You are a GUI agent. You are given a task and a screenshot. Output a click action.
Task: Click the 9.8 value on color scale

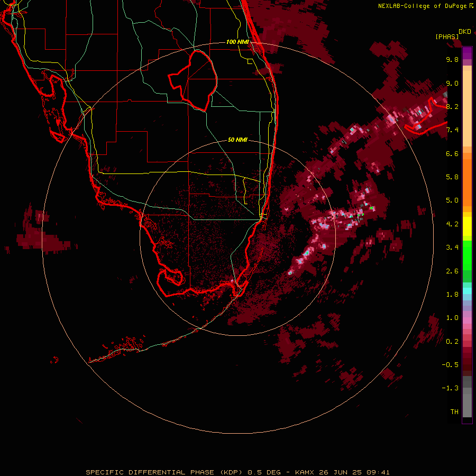click(452, 59)
